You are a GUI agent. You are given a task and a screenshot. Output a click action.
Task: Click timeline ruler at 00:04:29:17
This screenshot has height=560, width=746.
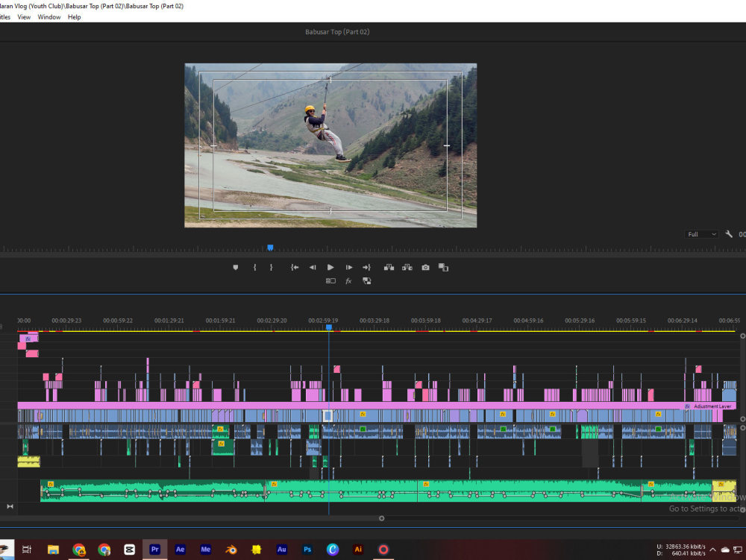[477, 321]
